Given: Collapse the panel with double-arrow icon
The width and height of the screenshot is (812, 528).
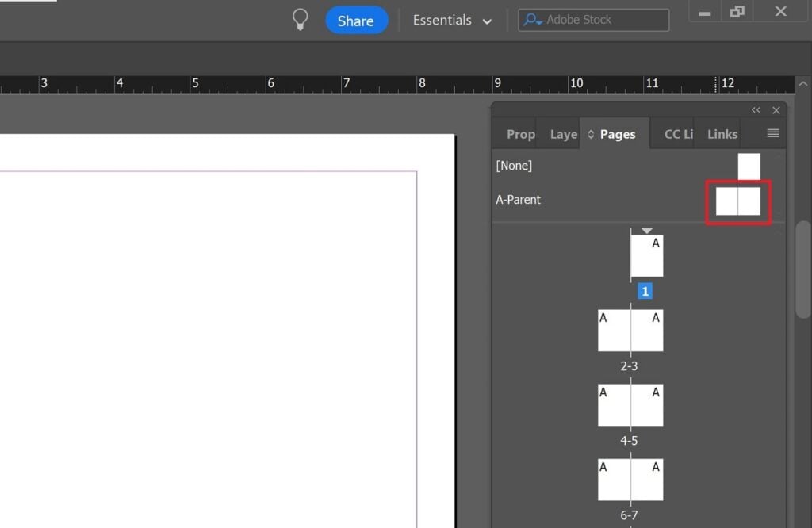Looking at the screenshot, I should pos(756,110).
